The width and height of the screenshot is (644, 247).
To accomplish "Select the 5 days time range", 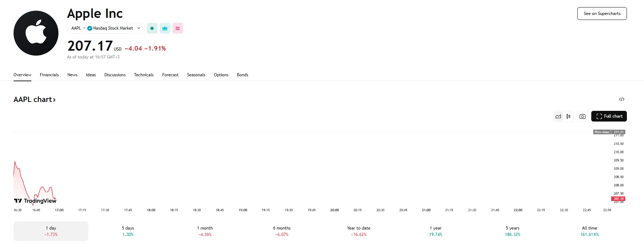I will click(x=128, y=231).
